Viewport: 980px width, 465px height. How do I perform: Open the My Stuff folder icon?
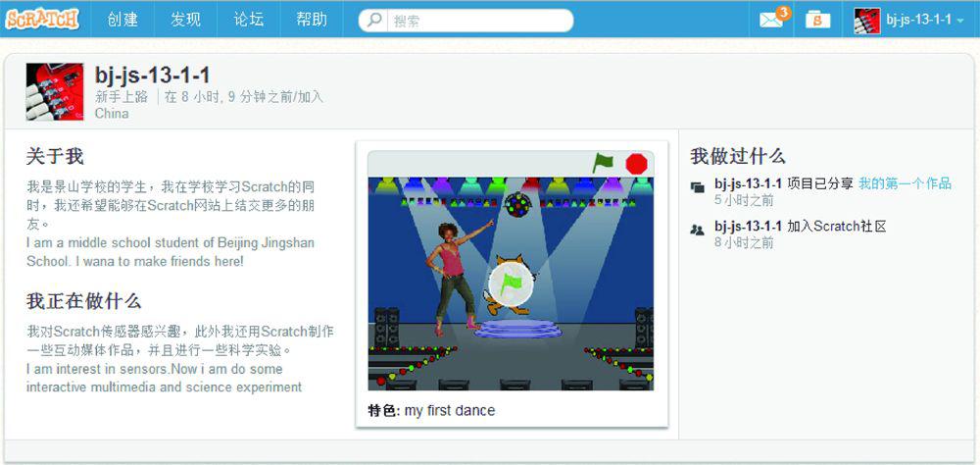tap(817, 20)
